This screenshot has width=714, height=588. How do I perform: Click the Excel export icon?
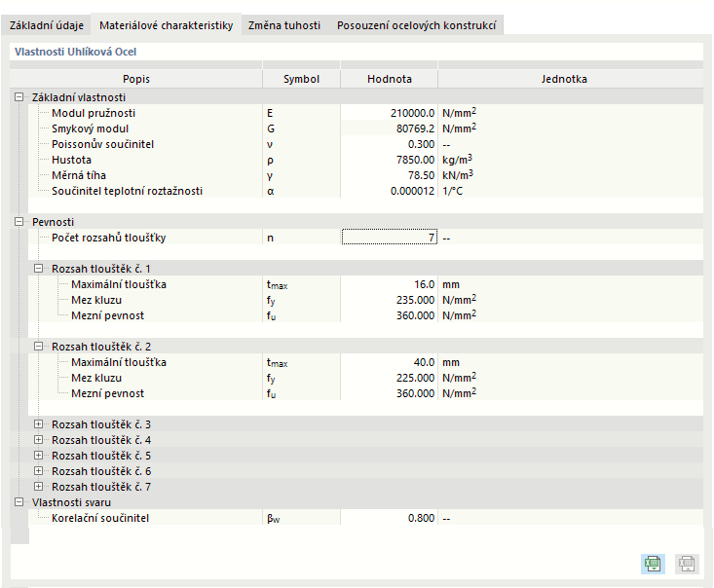653,564
